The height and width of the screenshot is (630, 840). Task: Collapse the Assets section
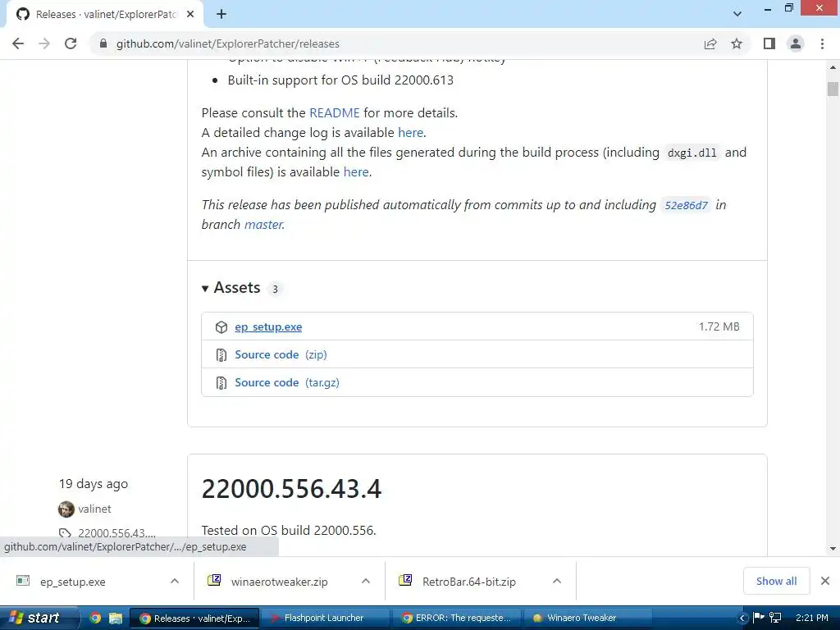(x=231, y=288)
